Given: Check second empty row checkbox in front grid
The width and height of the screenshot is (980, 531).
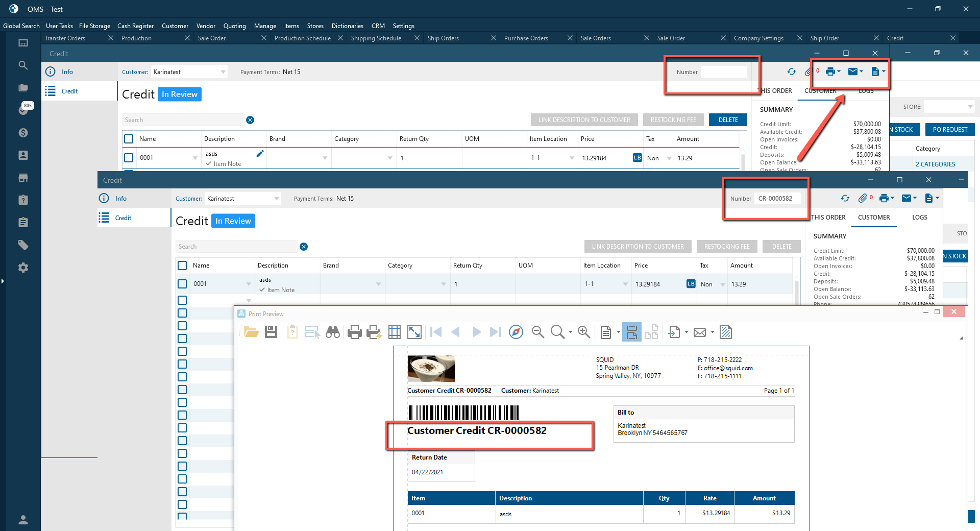Looking at the screenshot, I should click(182, 313).
